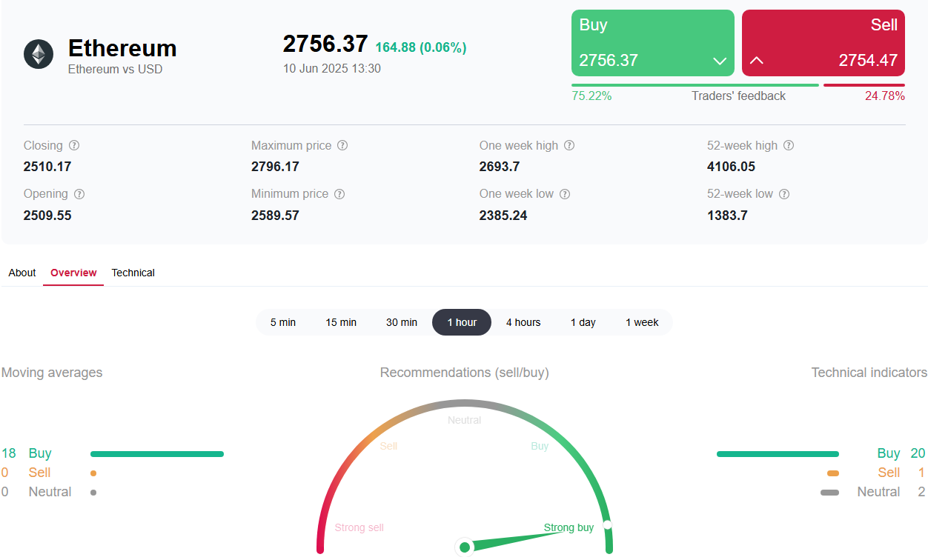Viewport: 928px width, 560px height.
Task: Select the 5 min timeframe
Action: click(x=283, y=322)
